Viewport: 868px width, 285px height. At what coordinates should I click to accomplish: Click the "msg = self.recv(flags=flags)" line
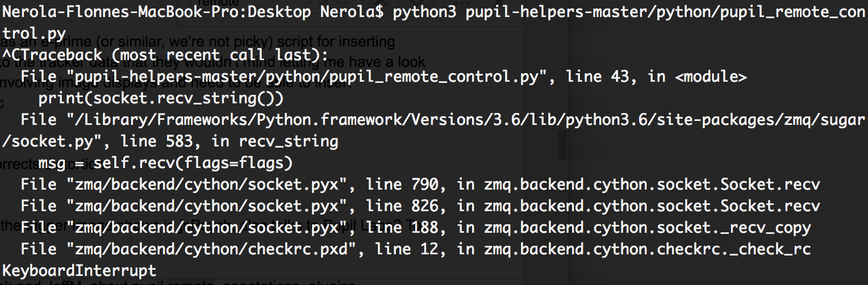click(x=165, y=164)
